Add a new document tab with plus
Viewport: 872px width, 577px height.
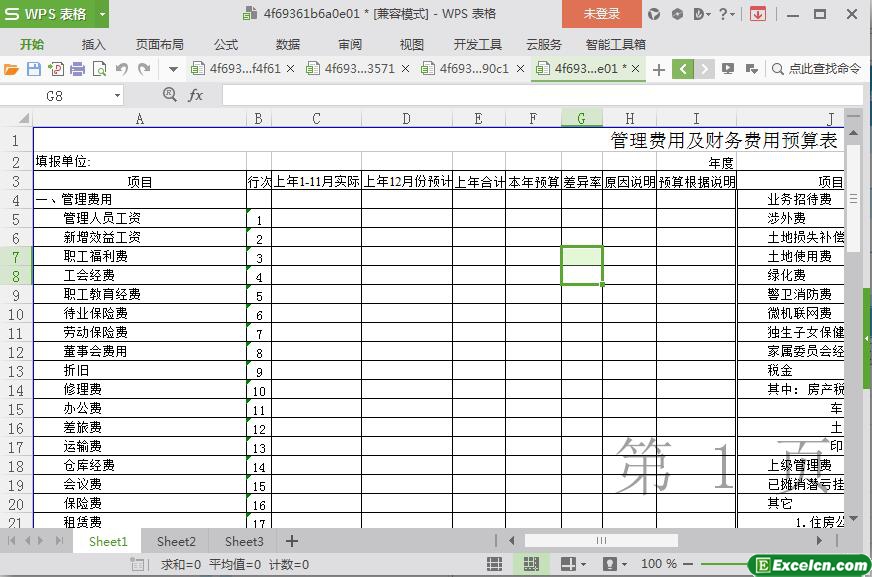point(658,69)
